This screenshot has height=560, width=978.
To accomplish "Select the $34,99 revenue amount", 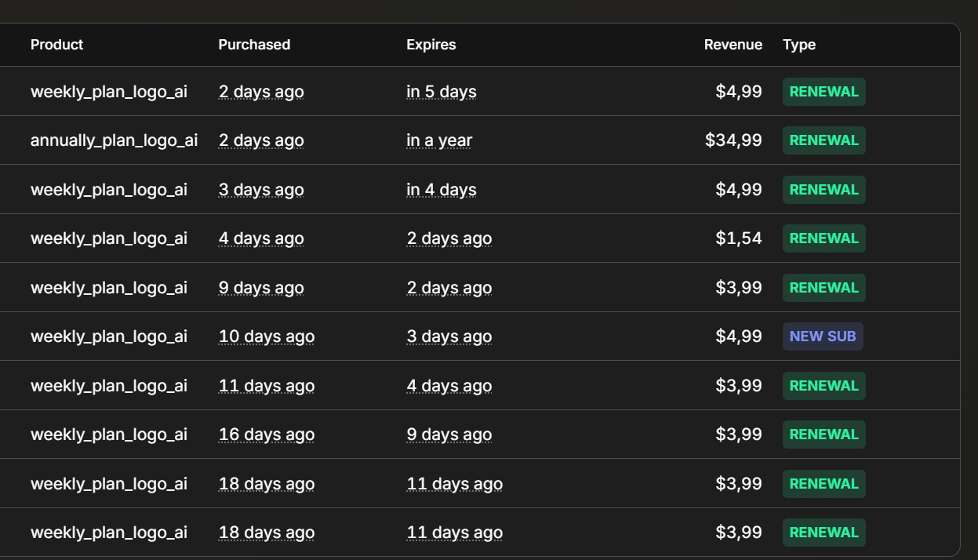I will [733, 140].
